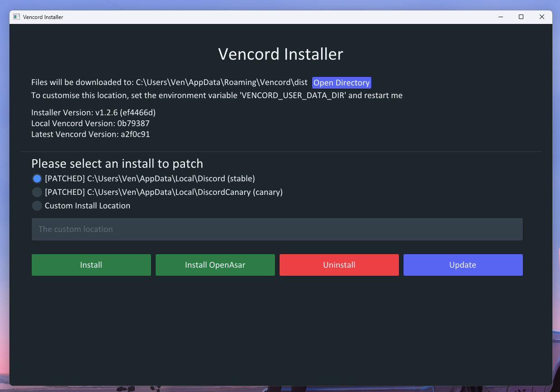Click the Install OpenAsar button
This screenshot has width=560, height=392.
coord(215,265)
